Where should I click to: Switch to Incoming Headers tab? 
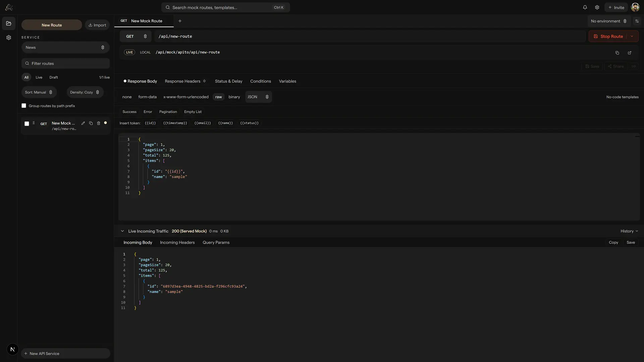click(177, 242)
